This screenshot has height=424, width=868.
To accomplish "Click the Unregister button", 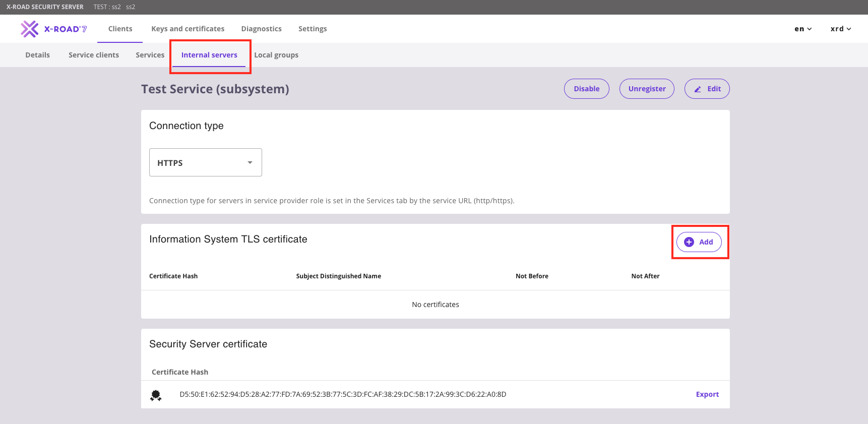I will [647, 89].
